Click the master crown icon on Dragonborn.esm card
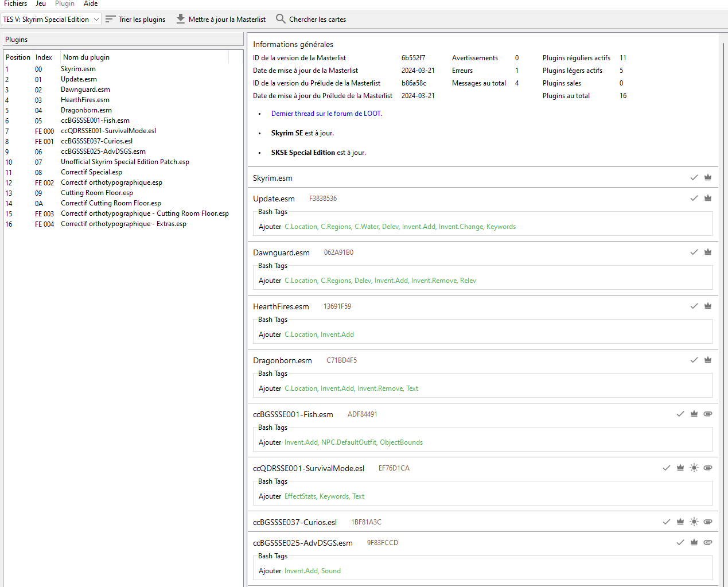Screen dimensions: 728x587 point(708,360)
